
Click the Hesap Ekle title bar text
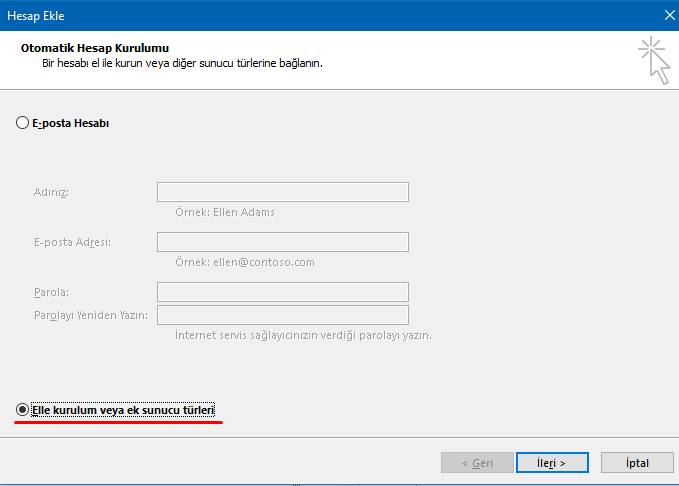(x=36, y=16)
